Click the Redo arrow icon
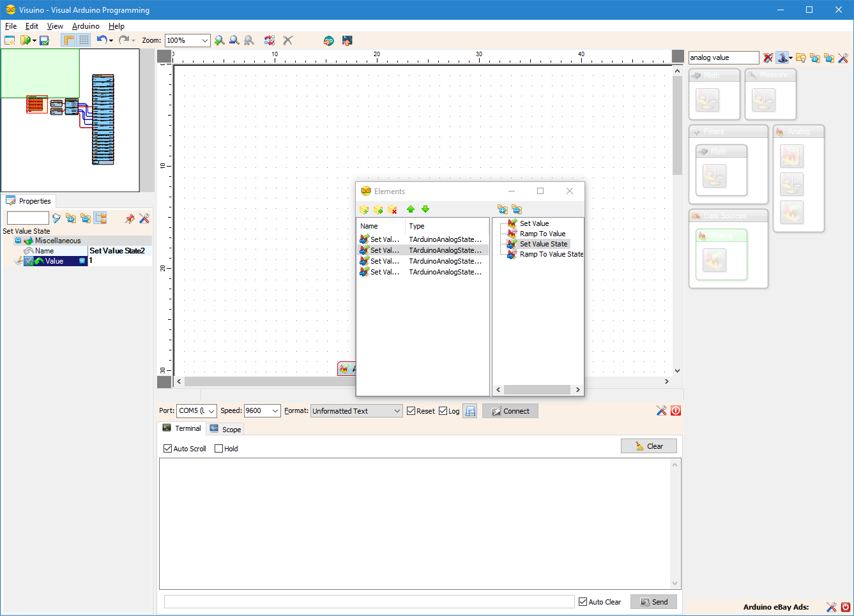This screenshot has width=854, height=616. [124, 40]
